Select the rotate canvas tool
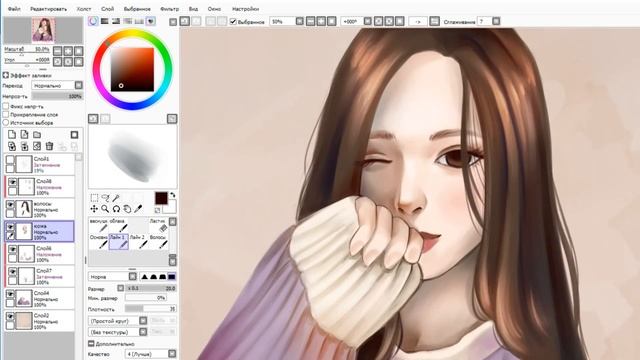 [x=116, y=209]
